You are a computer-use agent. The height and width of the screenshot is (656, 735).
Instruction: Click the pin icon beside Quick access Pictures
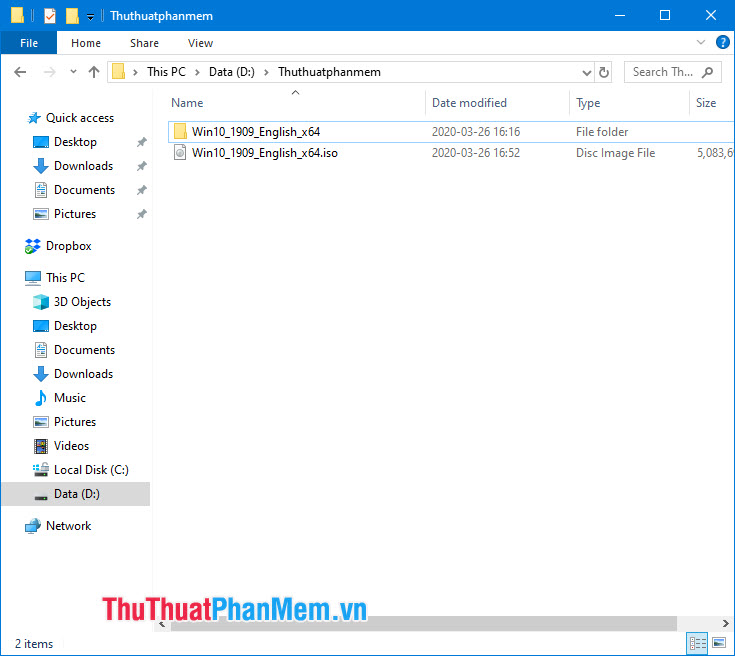coord(142,214)
